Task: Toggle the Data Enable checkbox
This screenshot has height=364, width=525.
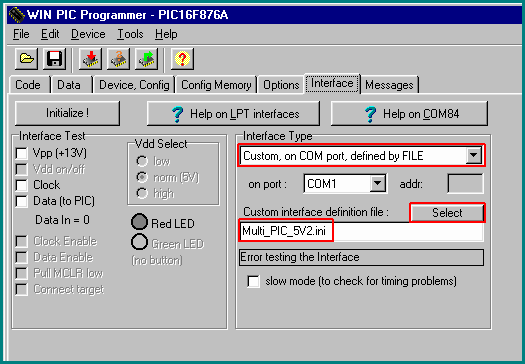Action: coord(22,258)
